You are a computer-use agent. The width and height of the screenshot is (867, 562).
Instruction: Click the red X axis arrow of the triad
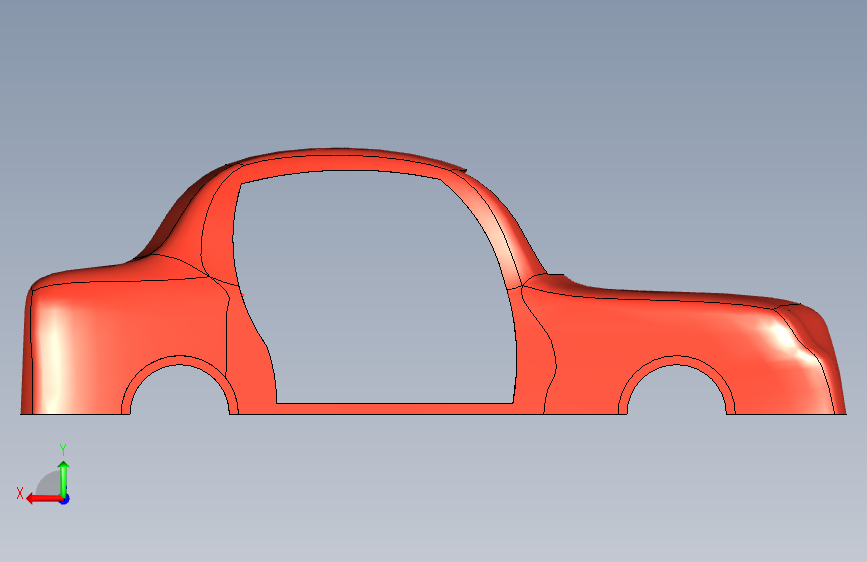43,499
